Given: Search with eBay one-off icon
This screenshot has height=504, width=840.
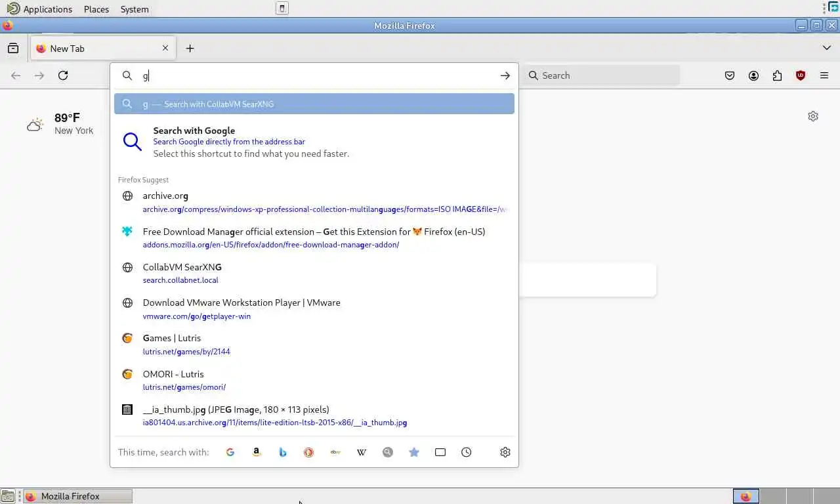Looking at the screenshot, I should pos(335,452).
